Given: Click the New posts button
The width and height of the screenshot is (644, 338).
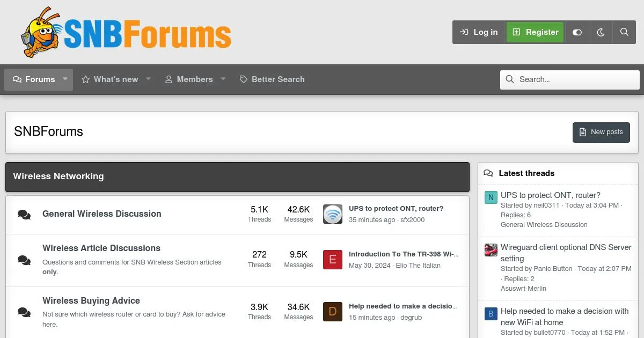Looking at the screenshot, I should pyautogui.click(x=601, y=132).
